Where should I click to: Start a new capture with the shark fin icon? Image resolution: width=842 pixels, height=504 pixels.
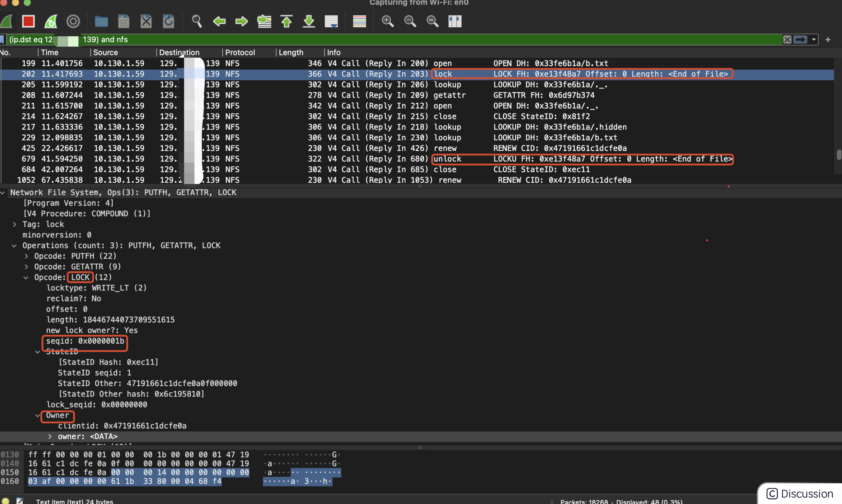(7, 21)
